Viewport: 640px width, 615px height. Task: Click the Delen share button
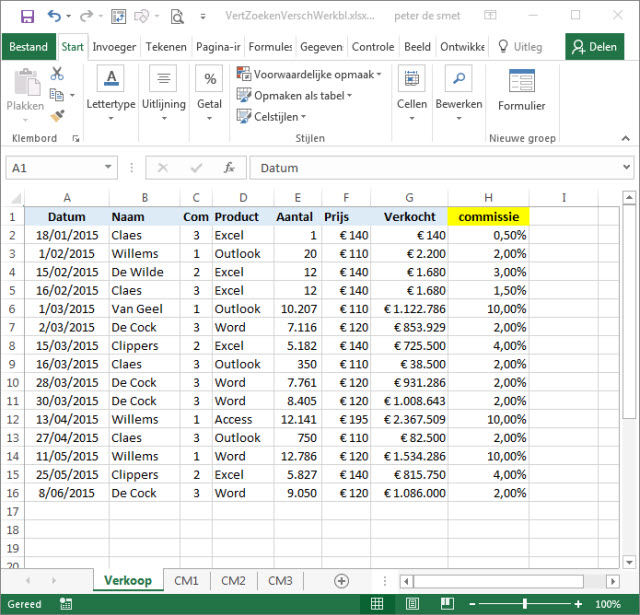(595, 47)
